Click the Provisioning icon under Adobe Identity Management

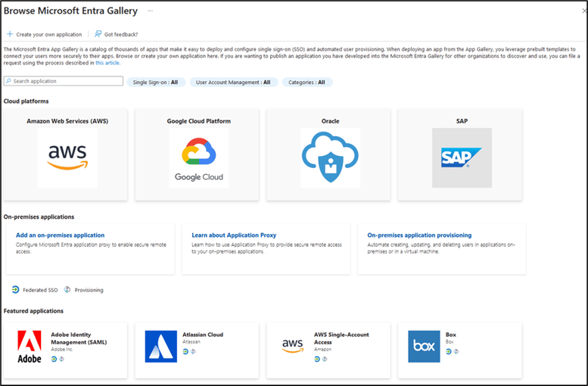coord(62,359)
